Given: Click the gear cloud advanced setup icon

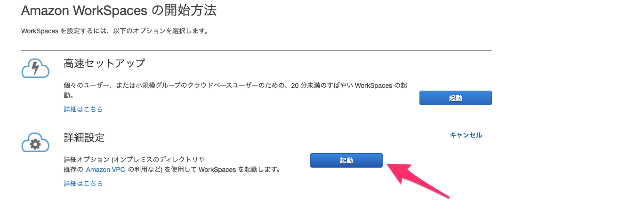Looking at the screenshot, I should pyautogui.click(x=35, y=142).
